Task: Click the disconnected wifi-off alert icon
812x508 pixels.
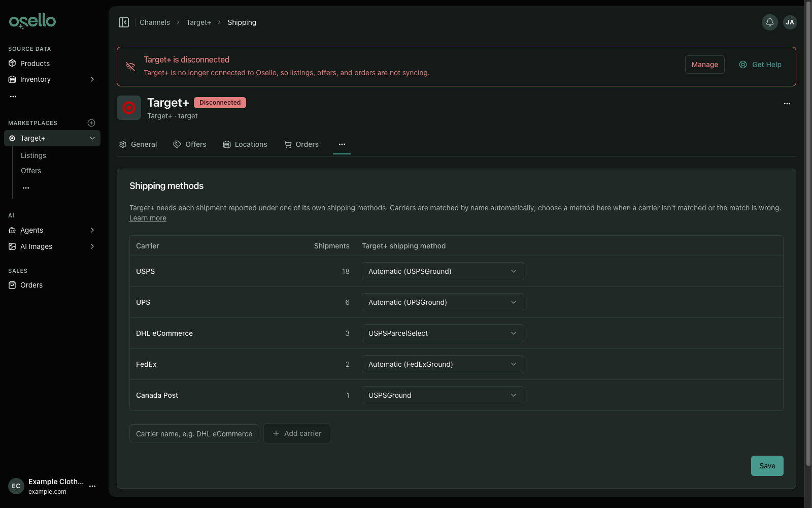Action: 130,67
